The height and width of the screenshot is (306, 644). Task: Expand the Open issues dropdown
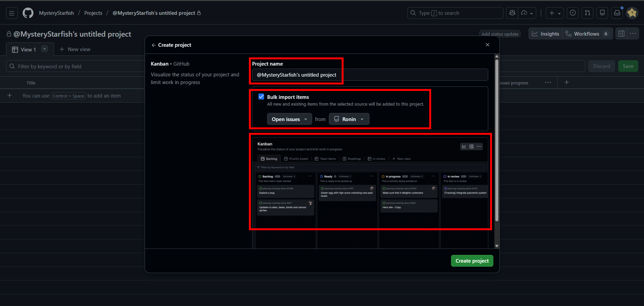[289, 119]
